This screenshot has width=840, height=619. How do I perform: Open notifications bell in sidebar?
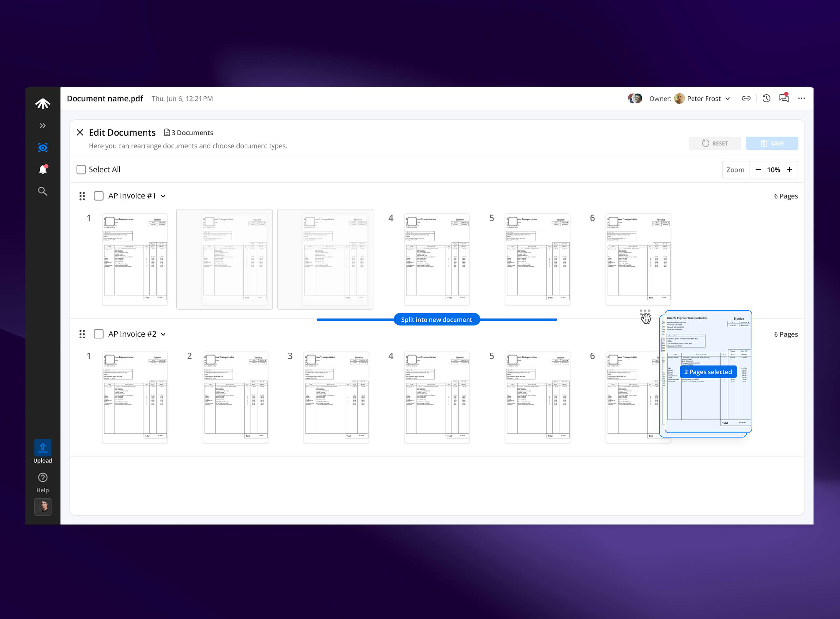point(43,170)
